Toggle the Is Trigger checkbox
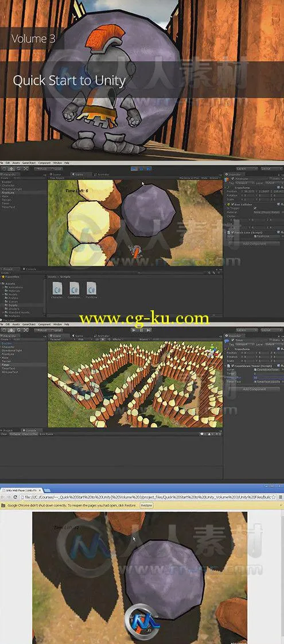 tap(254, 209)
